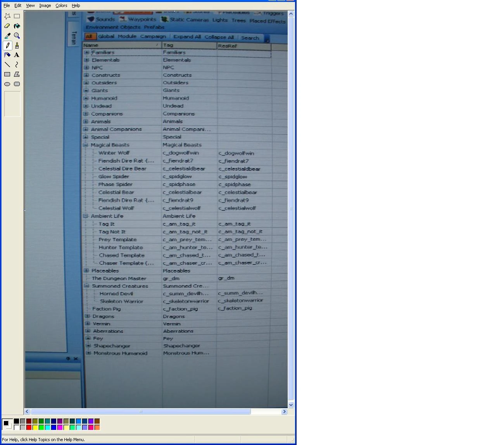Select the white palette color
This screenshot has width=504, height=445.
[x=16, y=428]
